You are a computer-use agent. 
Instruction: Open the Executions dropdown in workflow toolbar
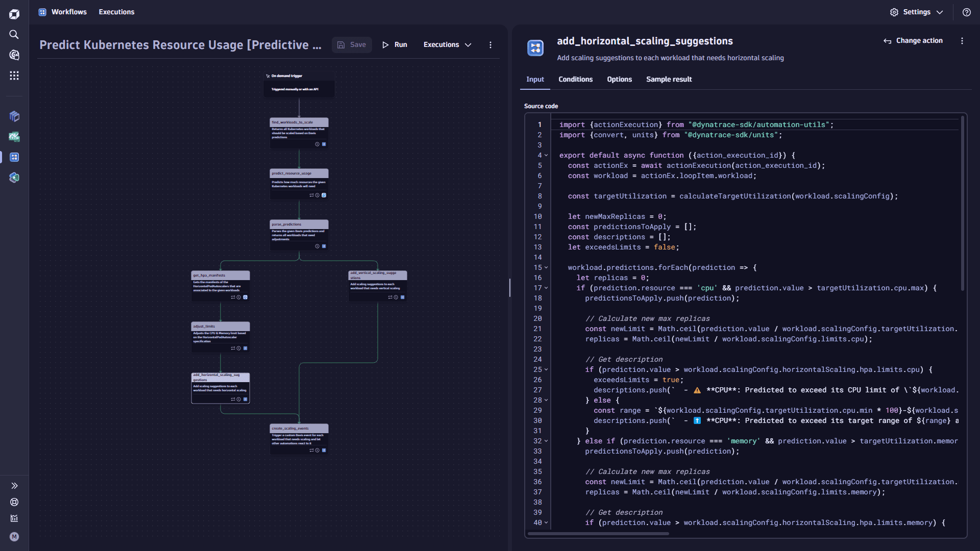pos(447,45)
